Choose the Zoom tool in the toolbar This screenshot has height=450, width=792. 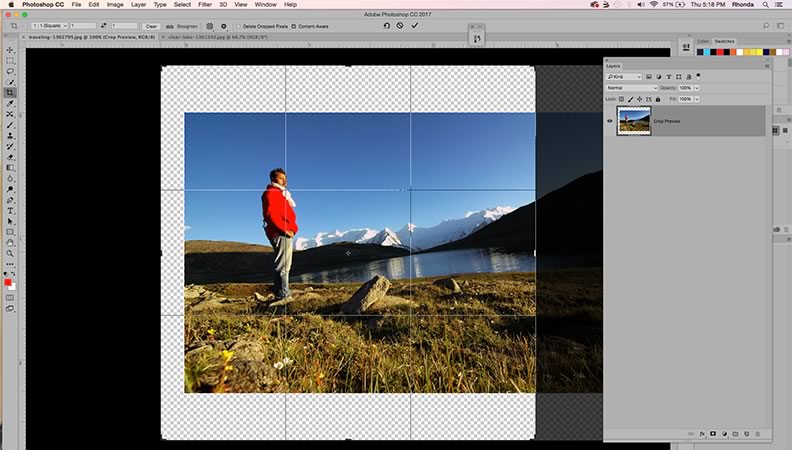coord(10,253)
